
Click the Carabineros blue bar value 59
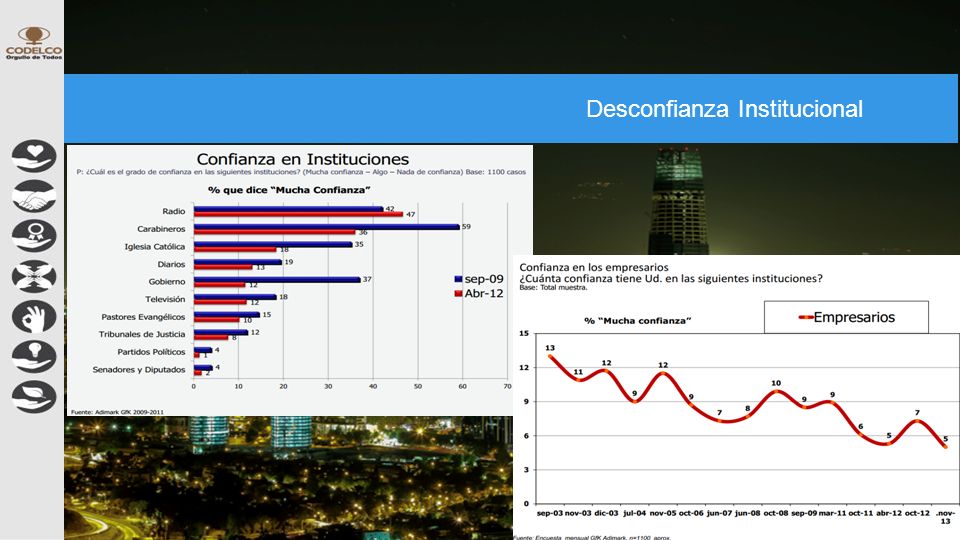466,227
